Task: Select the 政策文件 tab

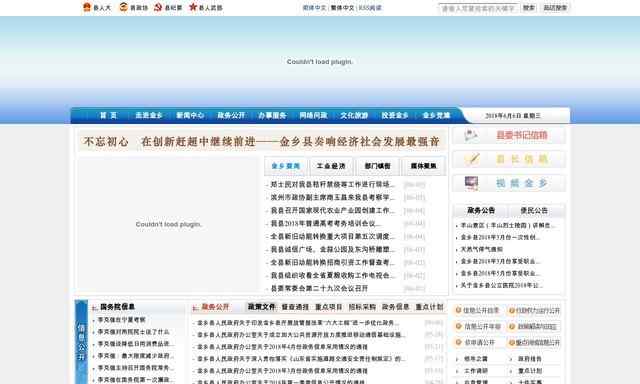Action: [x=262, y=307]
